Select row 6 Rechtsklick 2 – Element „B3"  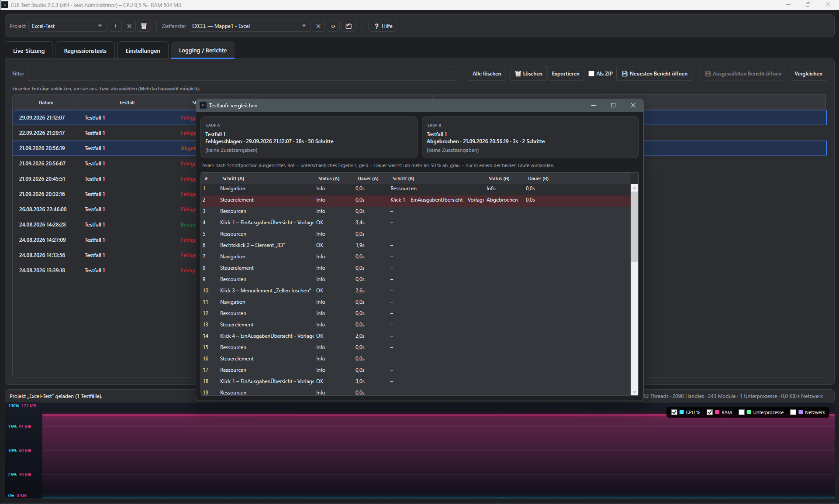point(416,245)
